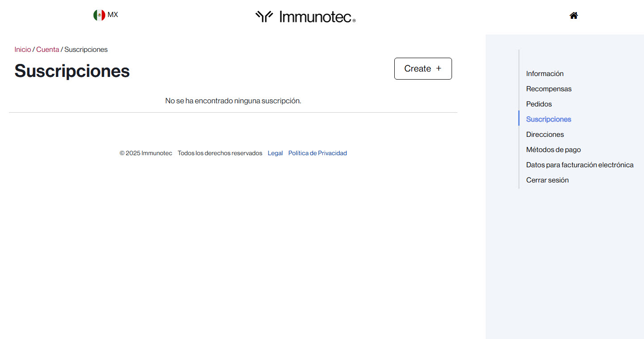Click the Immunotec logo
The image size is (644, 339).
pos(306,17)
